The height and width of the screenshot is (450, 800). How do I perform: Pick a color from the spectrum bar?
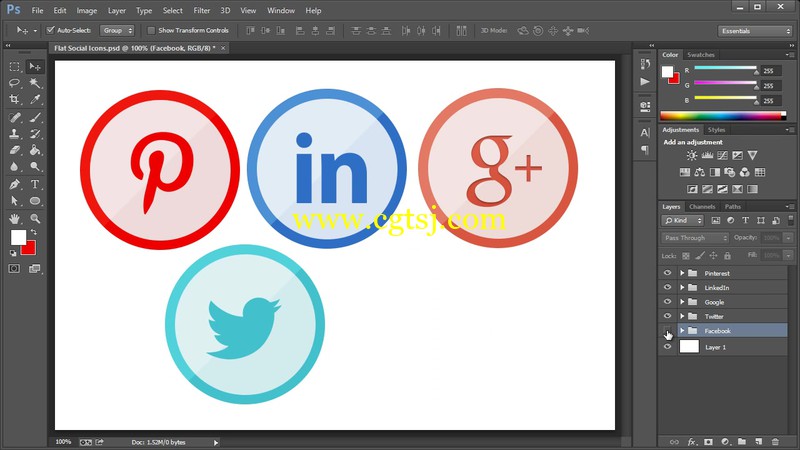click(x=723, y=116)
